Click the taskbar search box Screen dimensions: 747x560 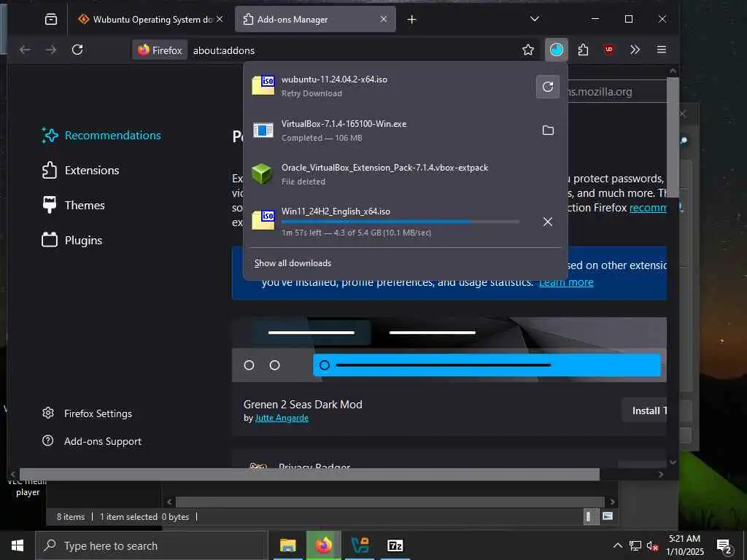152,545
